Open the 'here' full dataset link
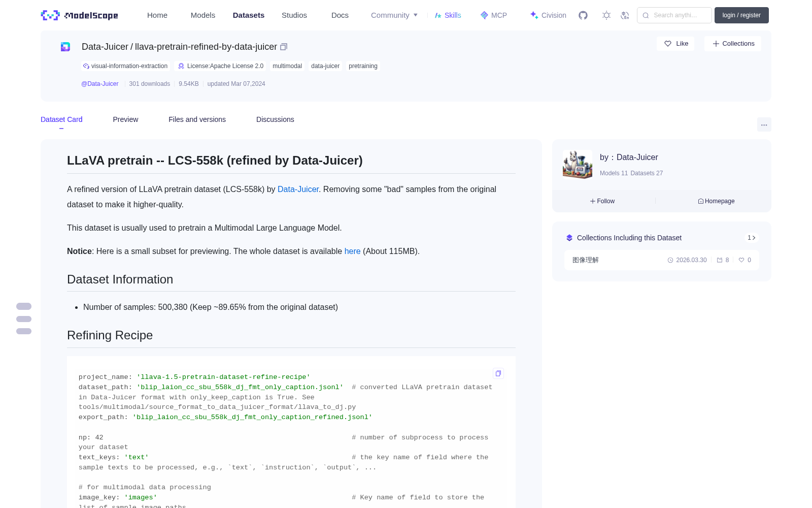This screenshot has height=508, width=812. click(x=352, y=251)
